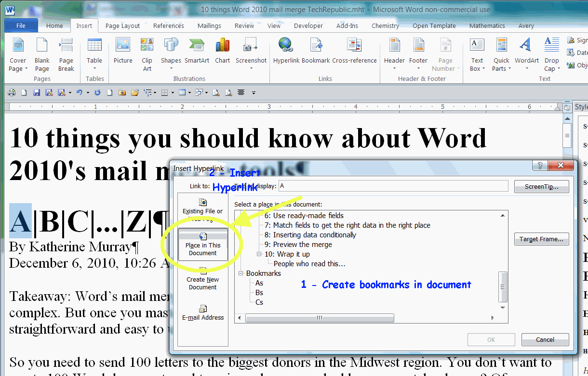Insert a Cover Page

(x=18, y=54)
